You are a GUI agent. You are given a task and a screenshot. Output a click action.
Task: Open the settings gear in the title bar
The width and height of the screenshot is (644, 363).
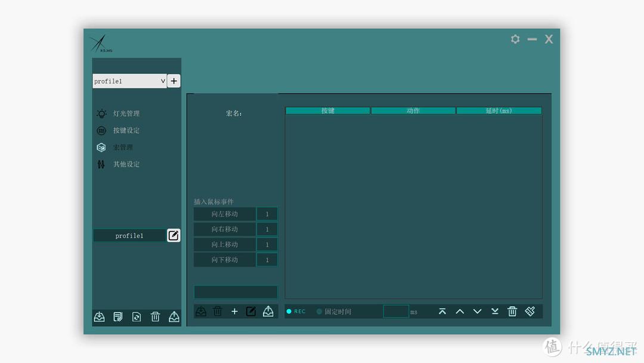point(515,39)
